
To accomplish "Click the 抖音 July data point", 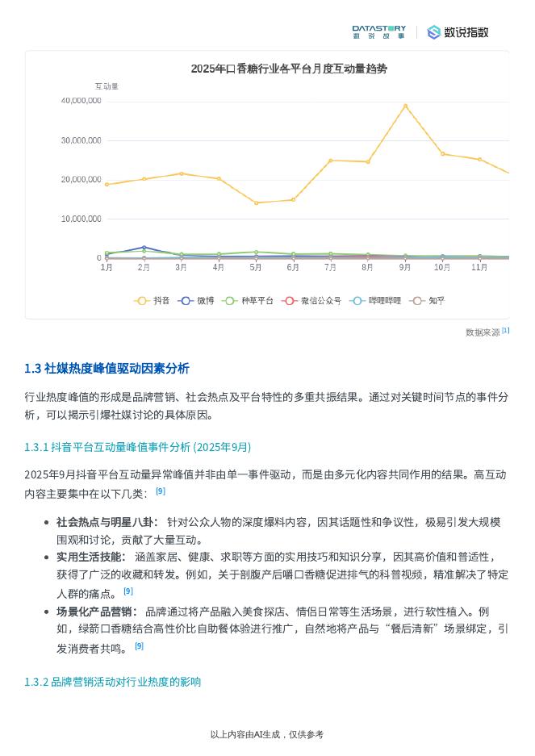I will coord(331,161).
